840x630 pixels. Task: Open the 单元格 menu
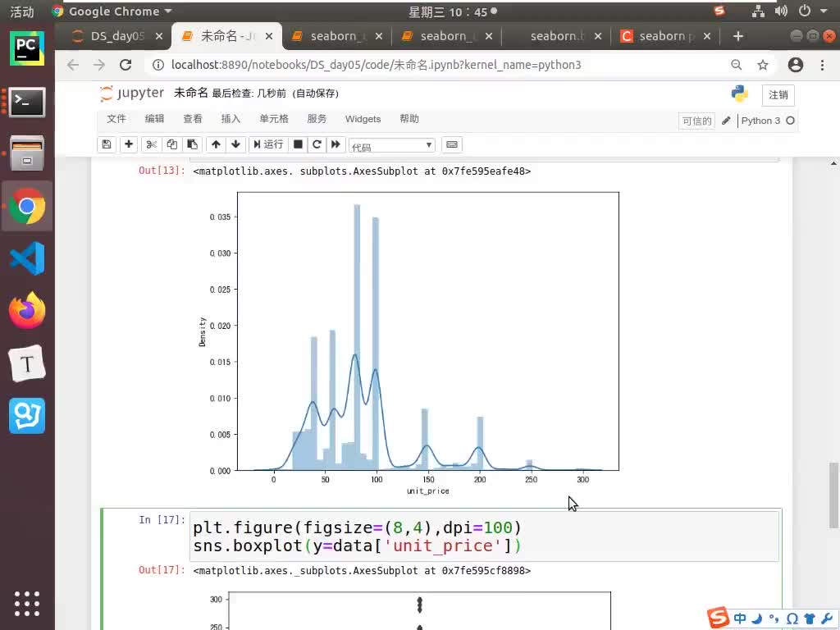pyautogui.click(x=274, y=119)
